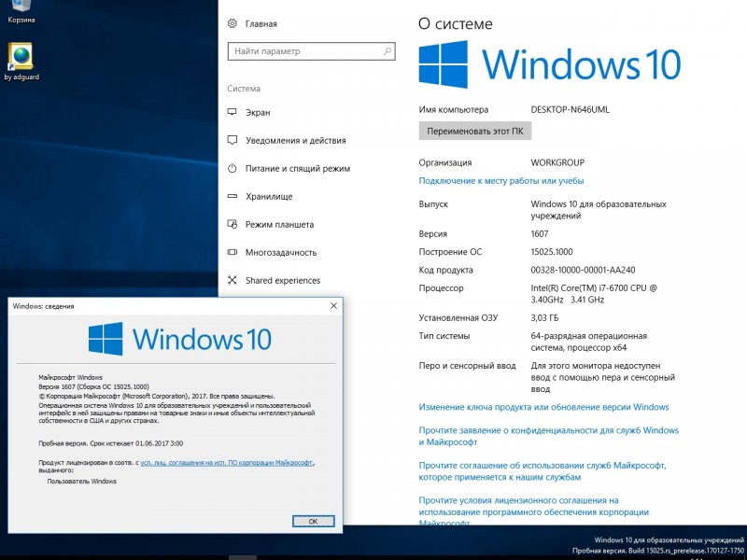Open the by adguard desktop shortcut
The image size is (747, 560).
(x=21, y=62)
